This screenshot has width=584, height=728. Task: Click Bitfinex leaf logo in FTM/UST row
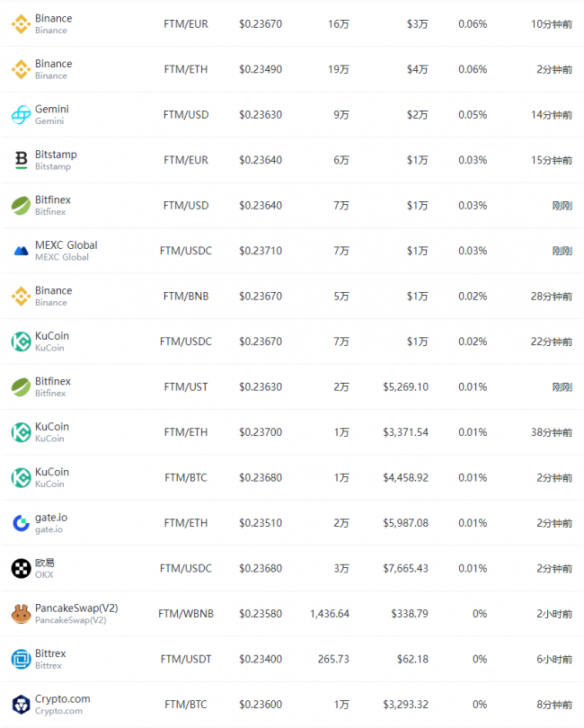pos(21,387)
